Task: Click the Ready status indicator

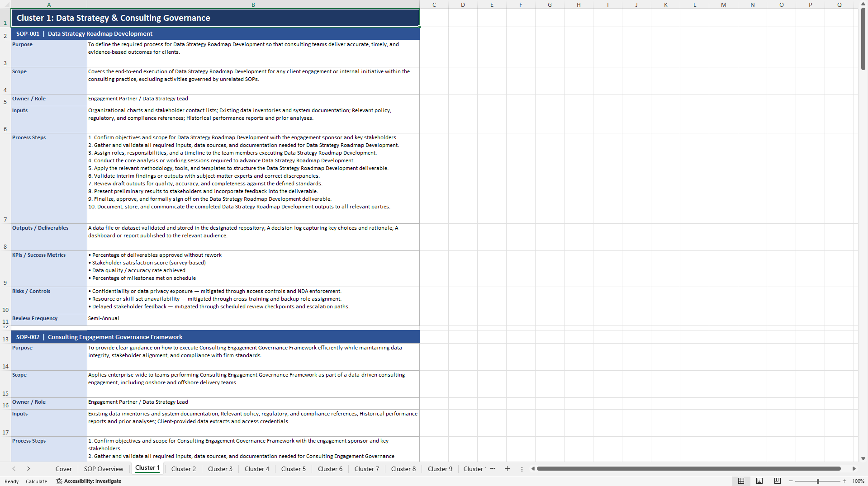Action: pyautogui.click(x=12, y=481)
